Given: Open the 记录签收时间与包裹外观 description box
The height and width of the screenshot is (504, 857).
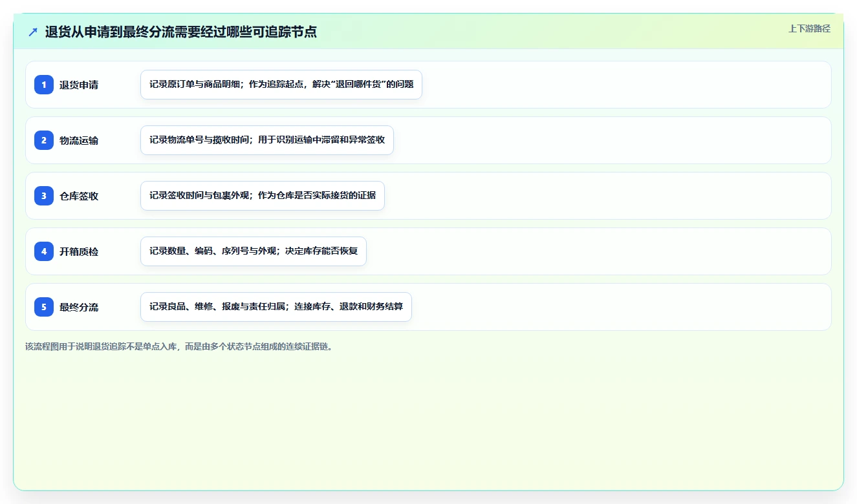Looking at the screenshot, I should coord(263,196).
